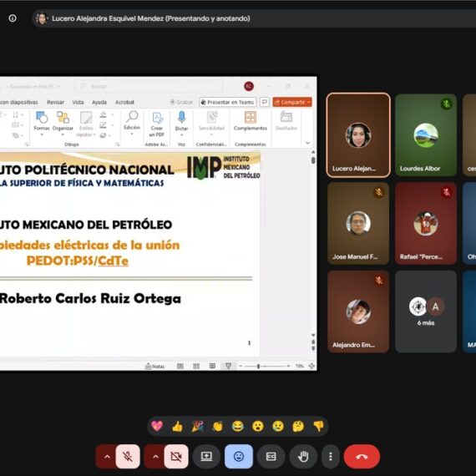Screen dimensions: 476x476
Task: Open audio settings arrow beside microphone
Action: 107,456
